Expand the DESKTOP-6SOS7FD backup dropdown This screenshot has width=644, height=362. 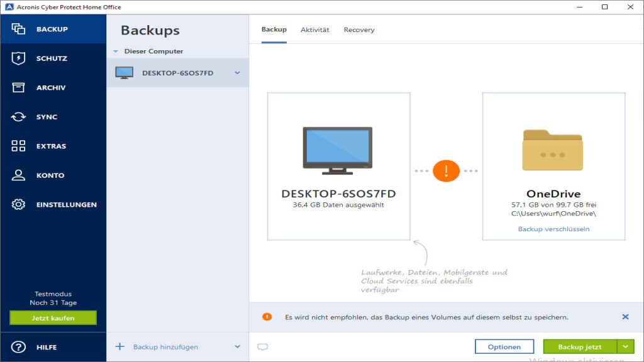tap(238, 72)
